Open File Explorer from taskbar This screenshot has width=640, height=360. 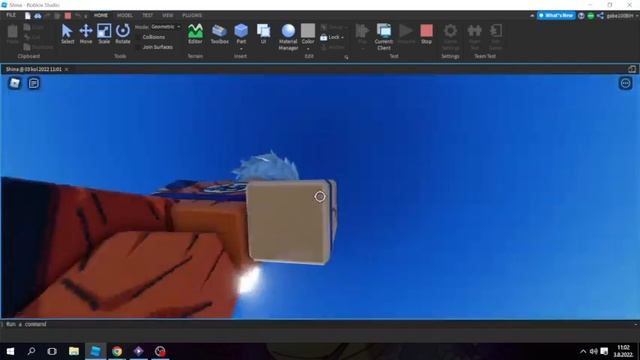(x=73, y=351)
